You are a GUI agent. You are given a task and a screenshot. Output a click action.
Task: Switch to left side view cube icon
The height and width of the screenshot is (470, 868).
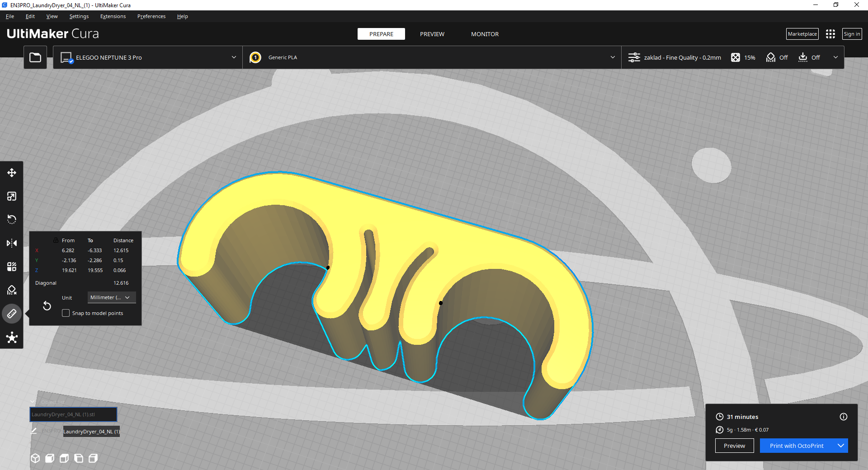tap(79, 458)
